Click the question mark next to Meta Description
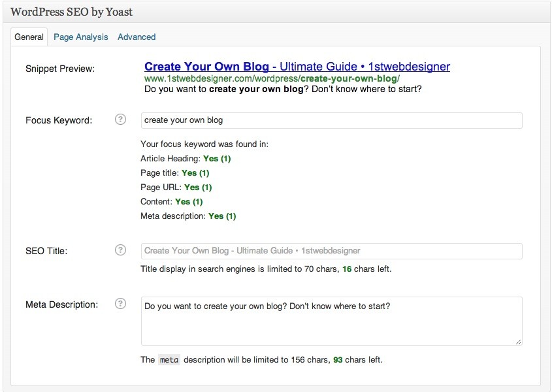 tap(121, 304)
